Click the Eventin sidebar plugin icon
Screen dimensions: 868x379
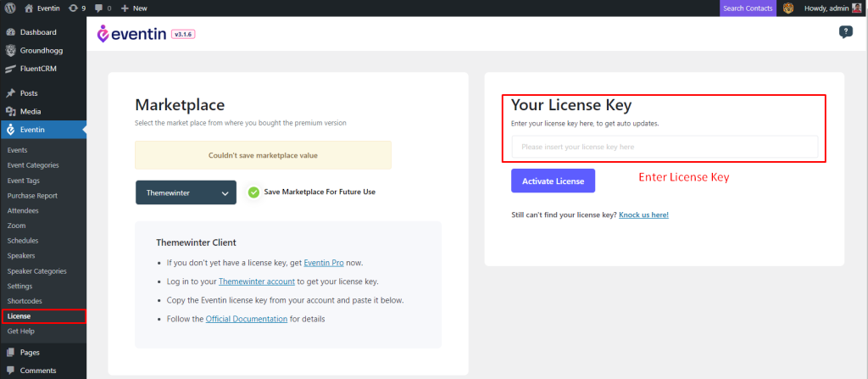pos(10,130)
